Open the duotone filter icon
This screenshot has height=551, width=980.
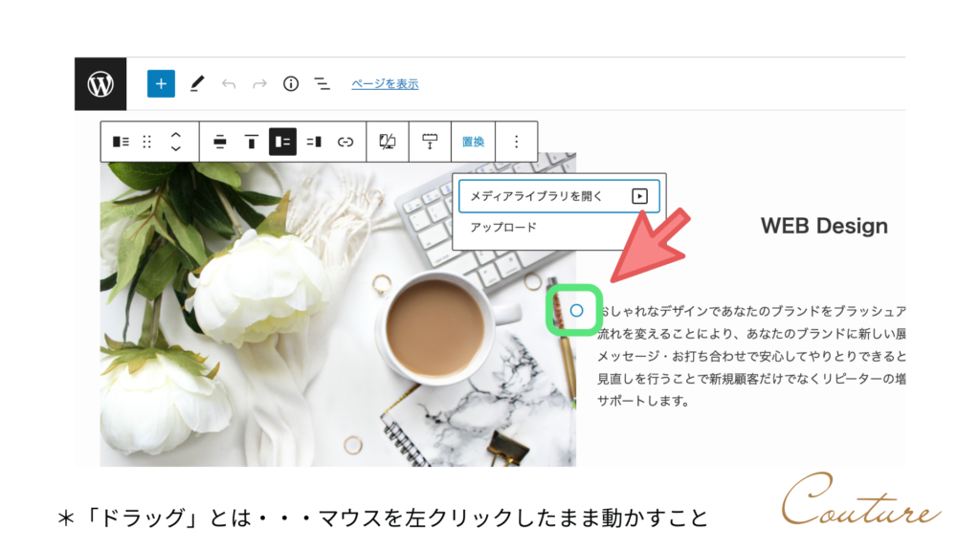click(388, 142)
